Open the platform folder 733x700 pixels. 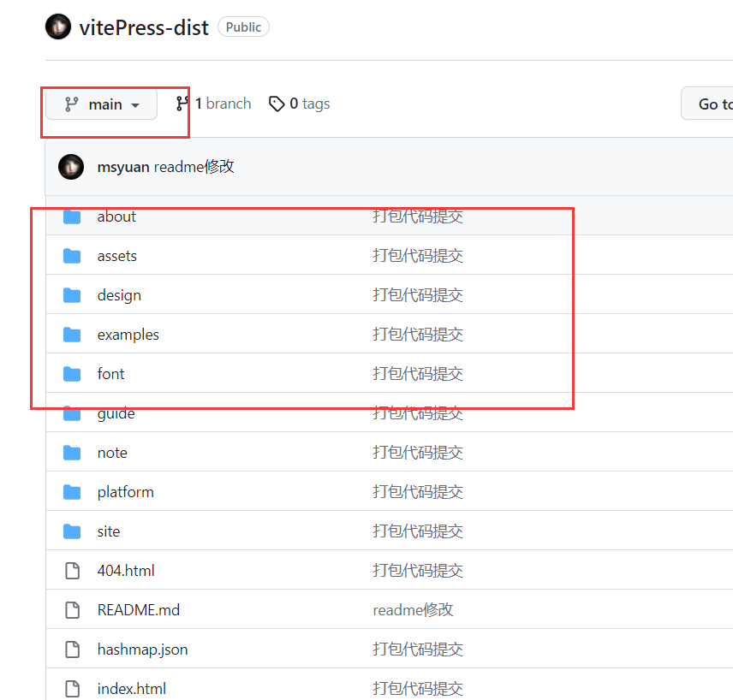pos(125,492)
